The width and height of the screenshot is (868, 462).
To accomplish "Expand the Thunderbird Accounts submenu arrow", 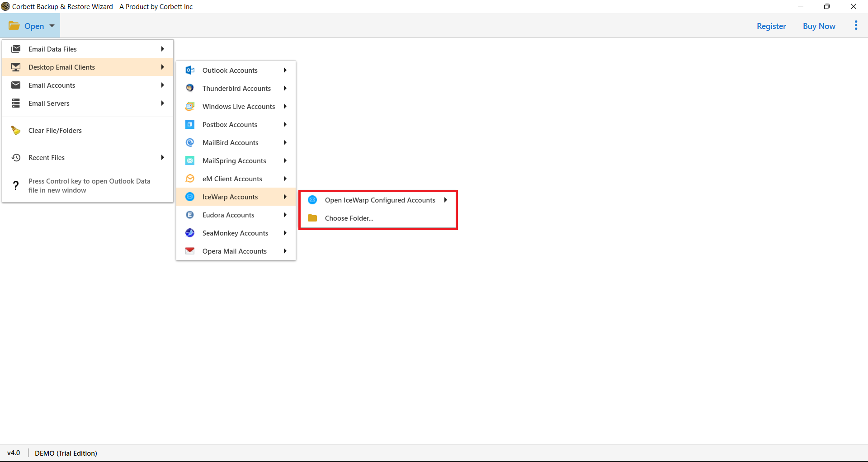I will pyautogui.click(x=285, y=88).
